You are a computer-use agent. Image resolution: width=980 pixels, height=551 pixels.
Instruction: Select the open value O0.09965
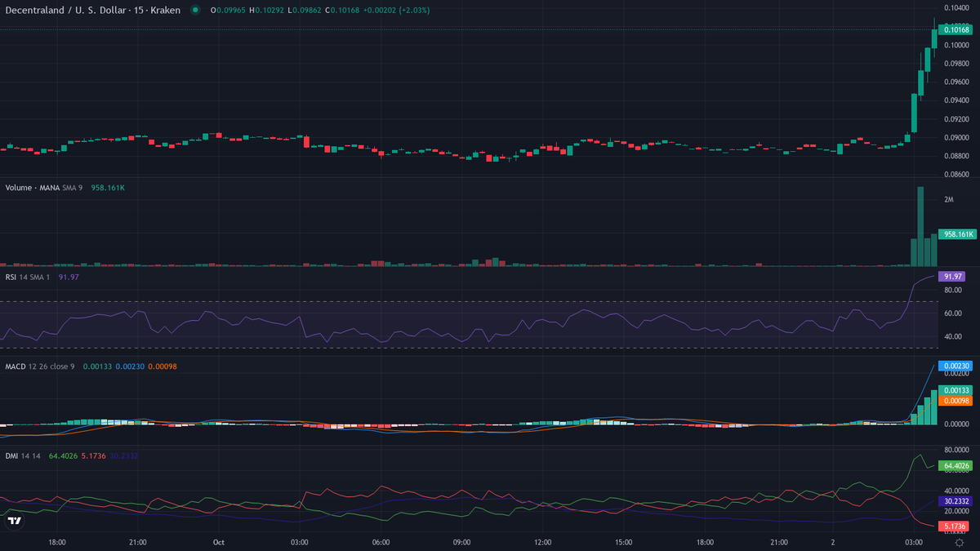click(227, 11)
